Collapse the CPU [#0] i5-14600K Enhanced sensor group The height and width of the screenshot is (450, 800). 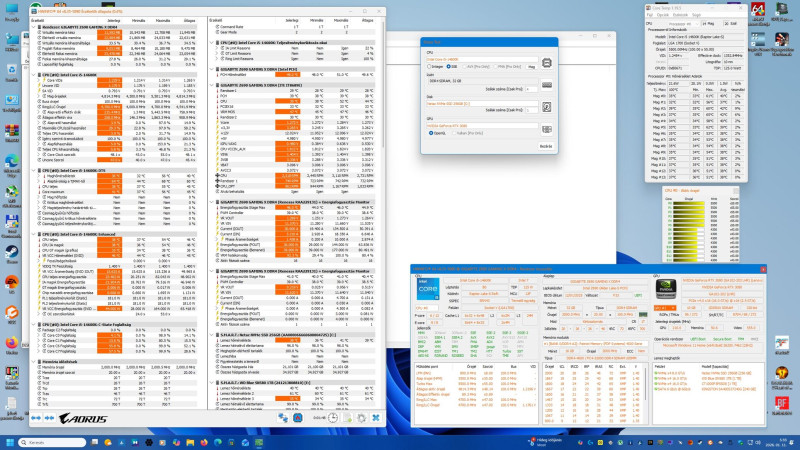[x=34, y=234]
